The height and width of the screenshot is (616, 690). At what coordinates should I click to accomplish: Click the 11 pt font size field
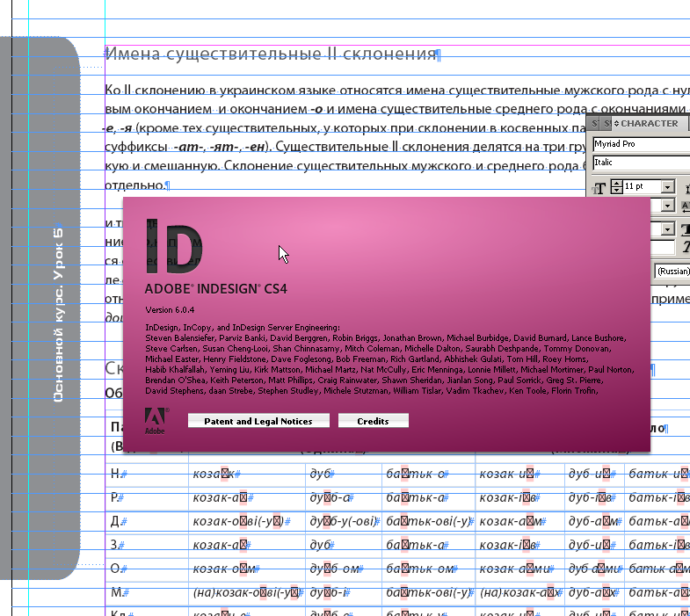642,186
